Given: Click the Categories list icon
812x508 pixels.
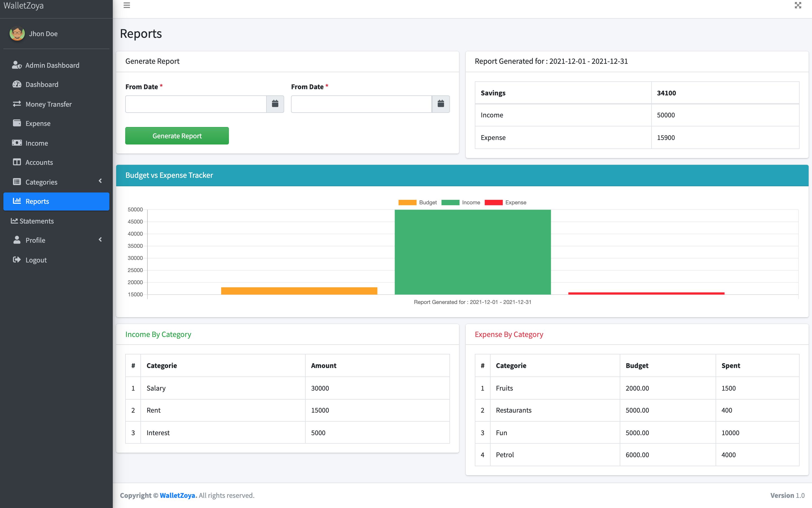Looking at the screenshot, I should pos(17,182).
